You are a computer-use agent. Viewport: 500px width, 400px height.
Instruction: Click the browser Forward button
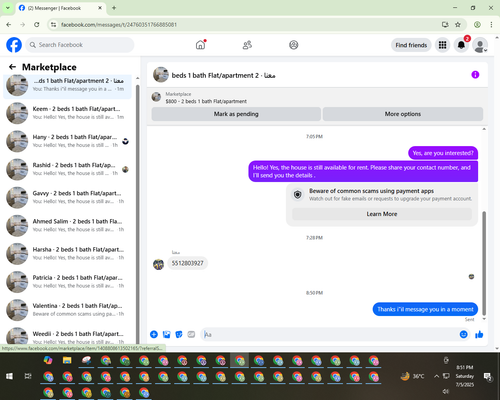click(22, 25)
